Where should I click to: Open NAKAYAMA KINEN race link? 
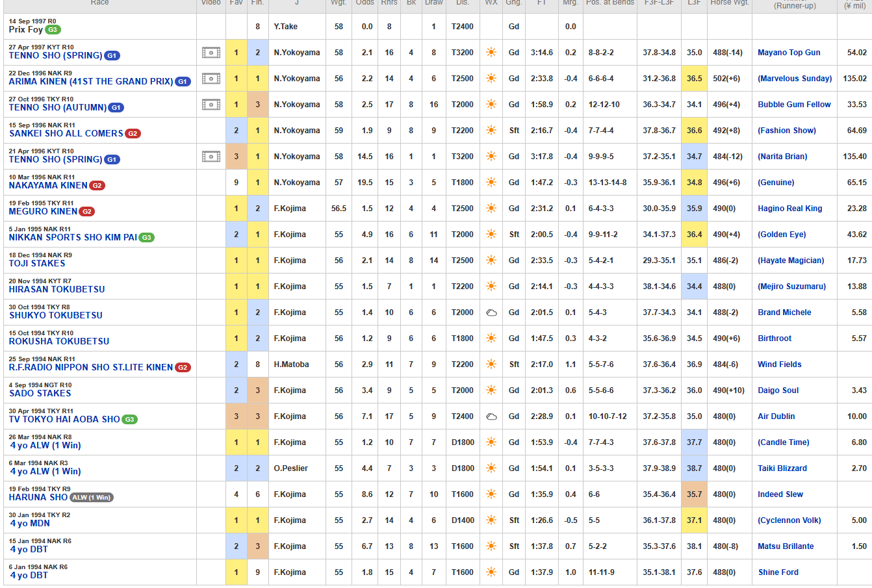[x=48, y=185]
